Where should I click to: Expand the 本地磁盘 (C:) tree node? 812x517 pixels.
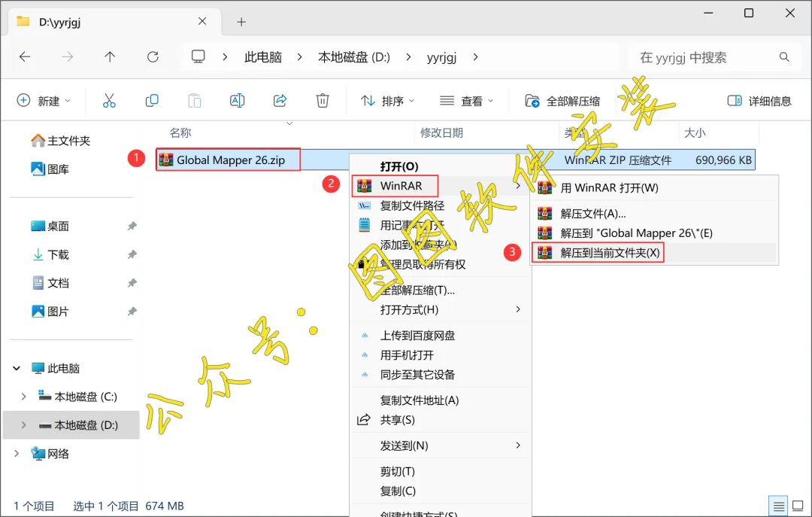[x=23, y=397]
